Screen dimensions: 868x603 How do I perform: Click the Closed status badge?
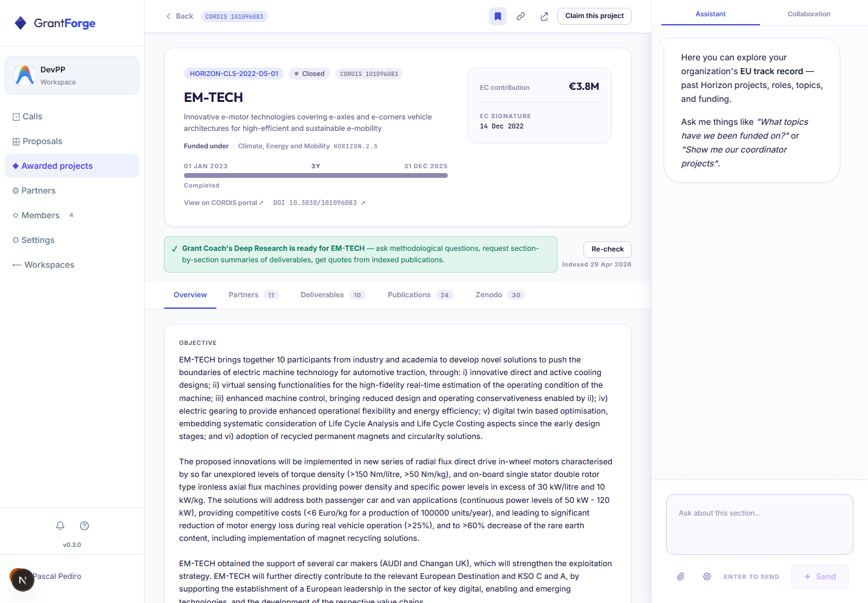coord(309,74)
